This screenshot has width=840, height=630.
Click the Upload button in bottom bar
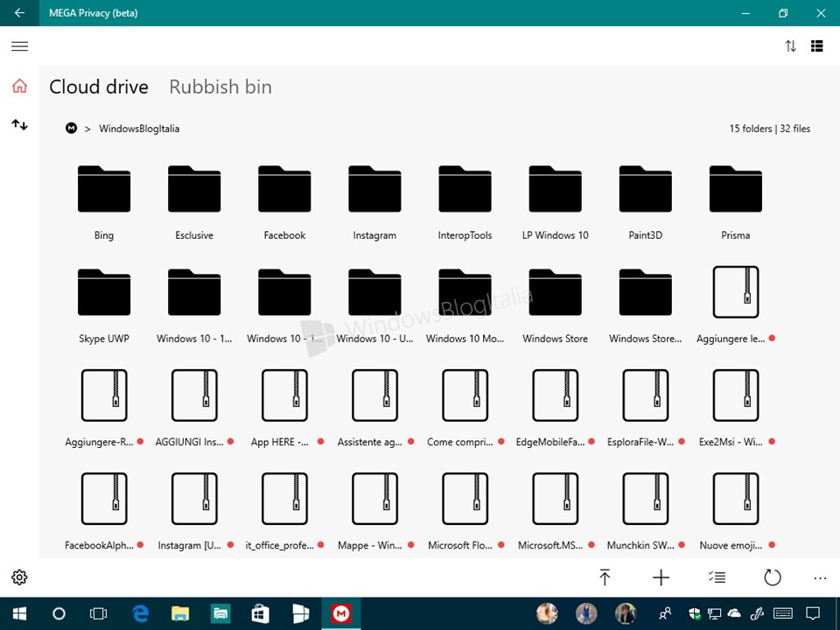[x=605, y=577]
